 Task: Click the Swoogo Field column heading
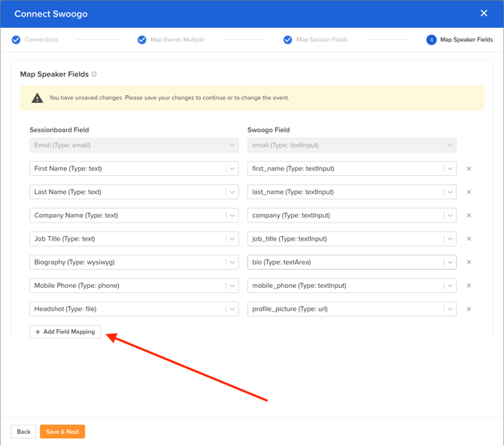tap(269, 130)
